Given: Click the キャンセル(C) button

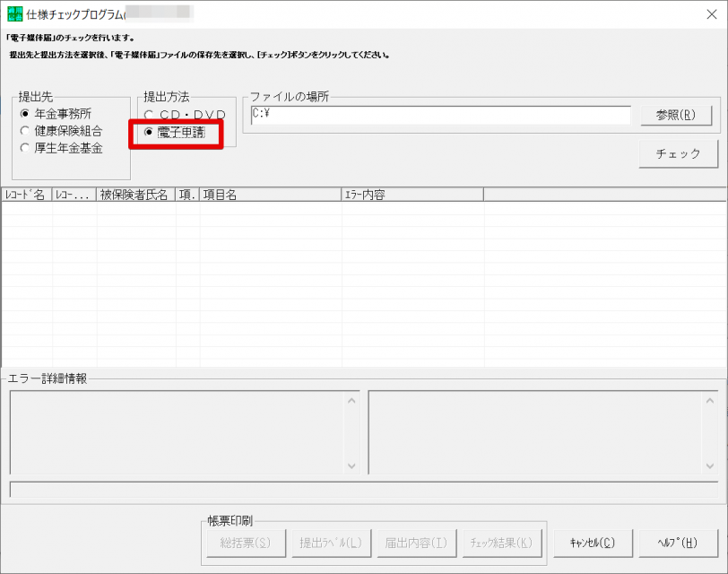Looking at the screenshot, I should click(x=593, y=543).
